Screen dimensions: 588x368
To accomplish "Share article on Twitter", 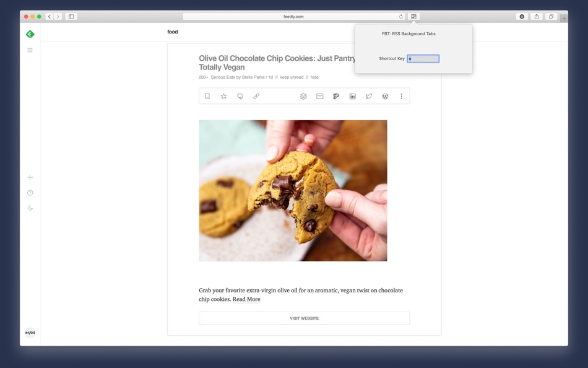I will [369, 96].
